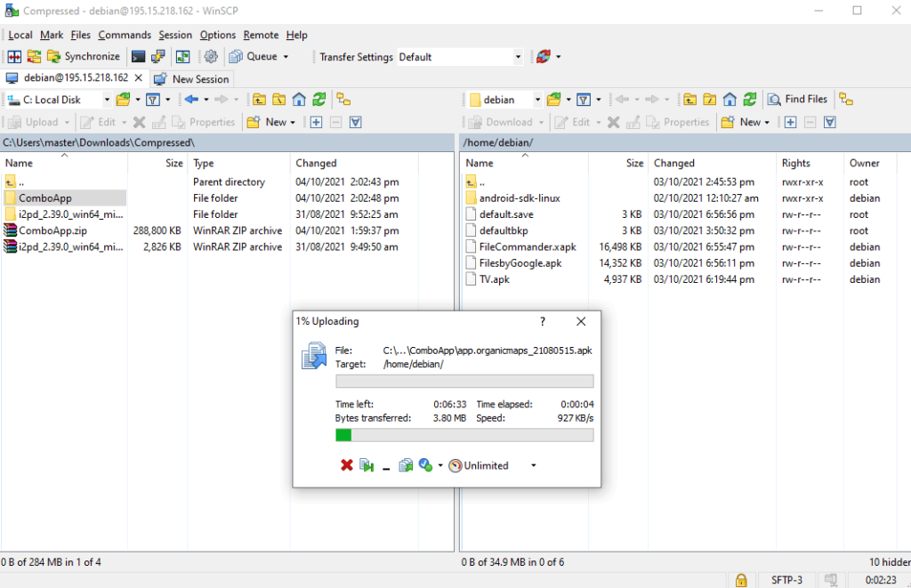Select the android-sdk-linux remote folder
This screenshot has height=588, width=911.
tap(520, 198)
